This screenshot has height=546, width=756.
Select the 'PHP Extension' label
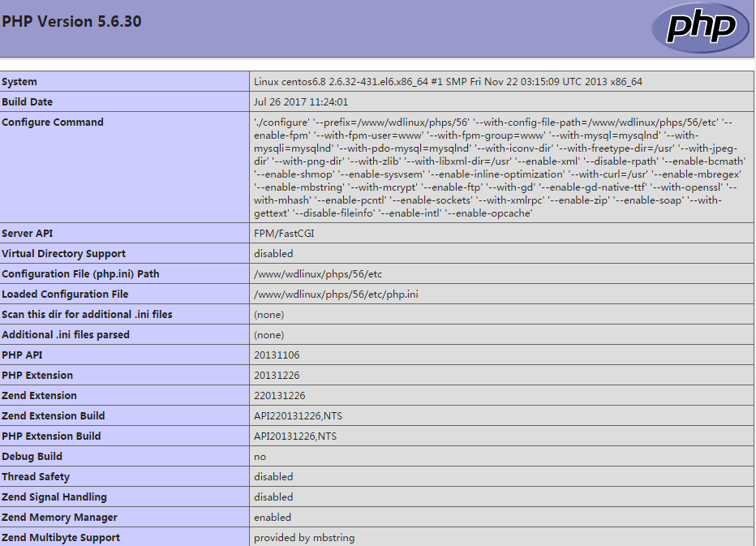point(37,376)
